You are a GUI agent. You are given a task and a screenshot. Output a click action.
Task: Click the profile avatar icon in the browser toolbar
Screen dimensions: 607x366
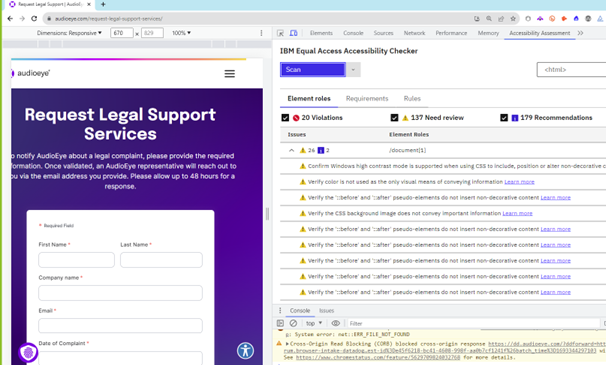click(x=588, y=19)
